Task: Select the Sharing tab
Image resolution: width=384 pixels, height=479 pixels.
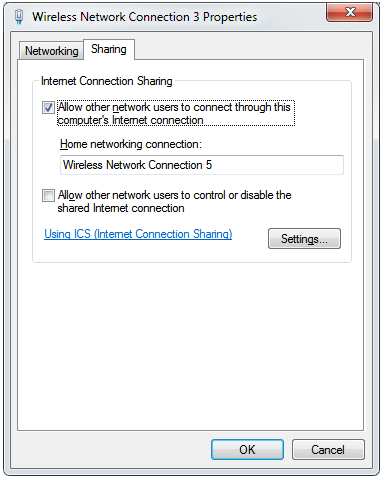Action: click(109, 49)
